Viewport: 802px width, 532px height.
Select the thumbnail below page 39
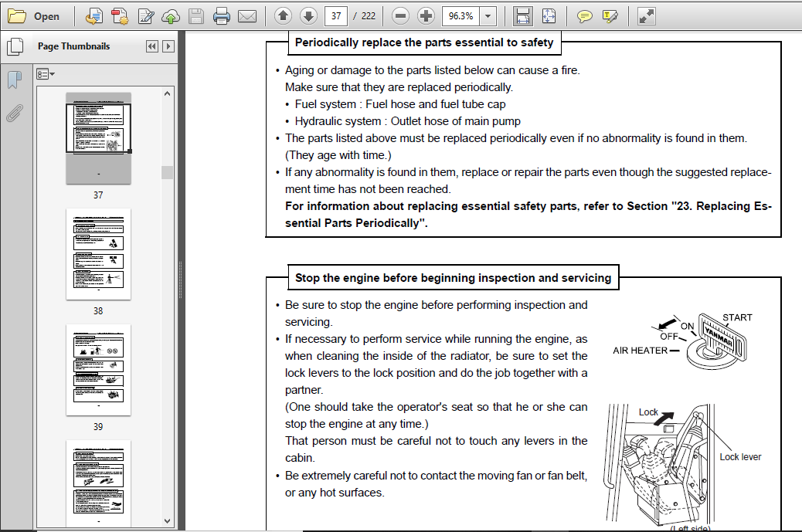tap(98, 483)
